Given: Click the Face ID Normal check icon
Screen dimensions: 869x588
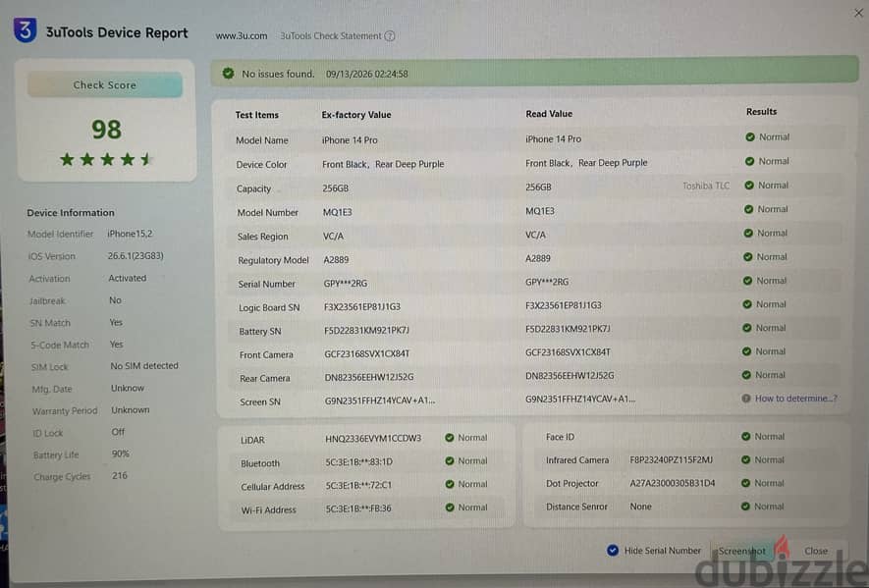Looking at the screenshot, I should coord(746,436).
